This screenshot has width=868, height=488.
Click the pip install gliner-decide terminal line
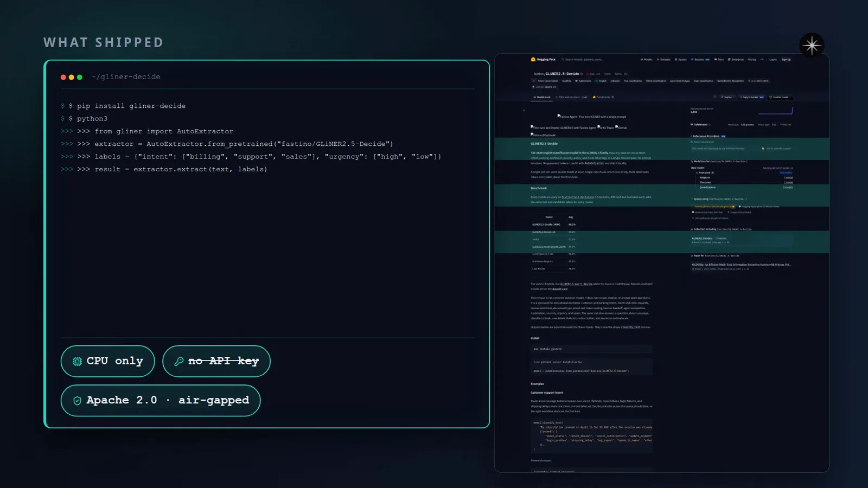[x=124, y=106]
